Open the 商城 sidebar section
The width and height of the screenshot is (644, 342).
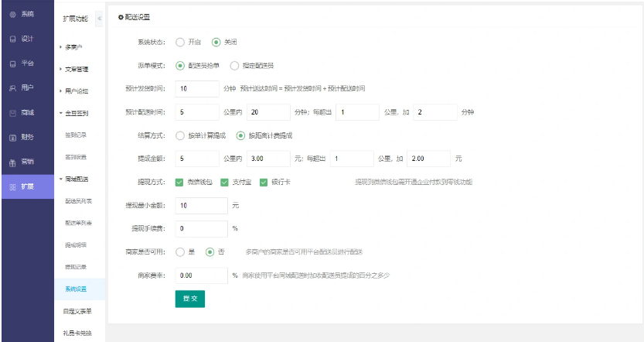tap(22, 113)
